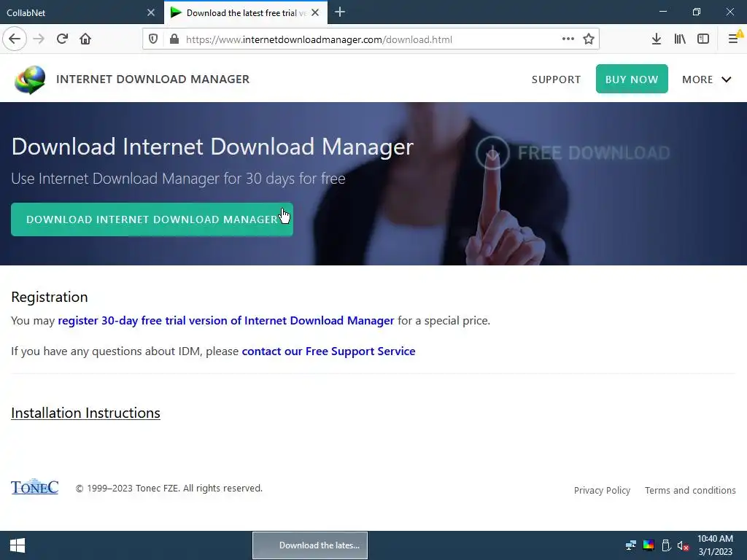The height and width of the screenshot is (560, 747).
Task: Go back to the previous page
Action: point(15,39)
